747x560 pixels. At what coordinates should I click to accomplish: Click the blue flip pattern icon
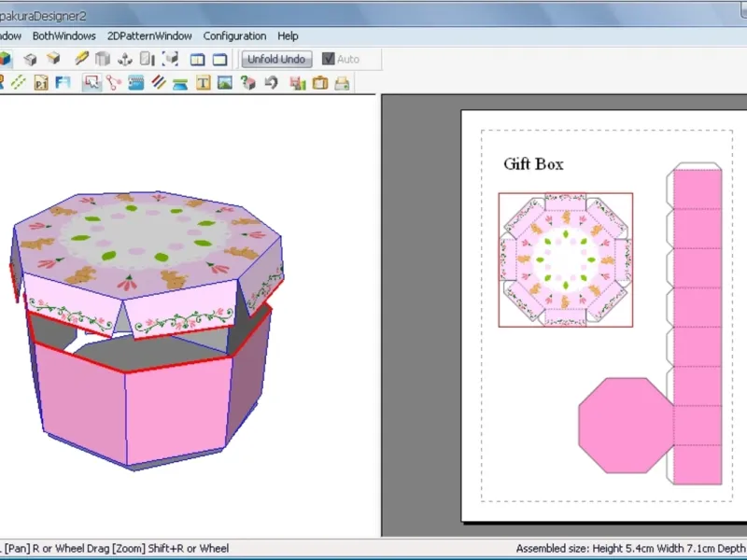point(63,83)
